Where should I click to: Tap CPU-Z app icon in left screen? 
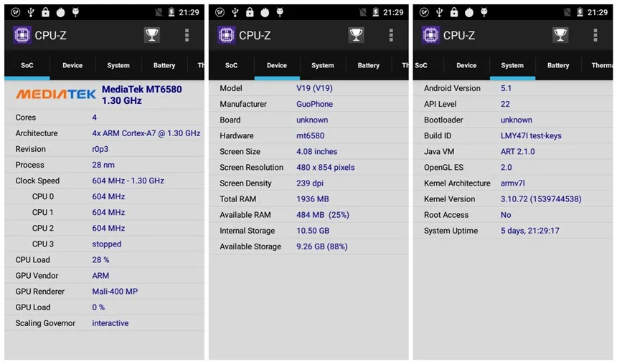click(x=22, y=35)
